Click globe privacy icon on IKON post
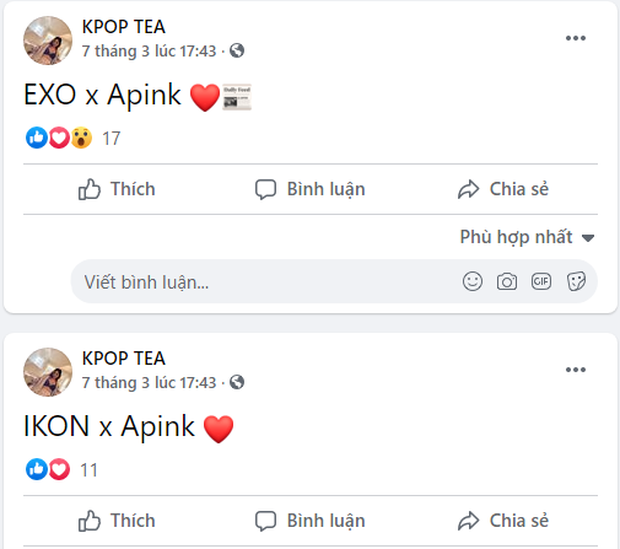 [x=237, y=382]
